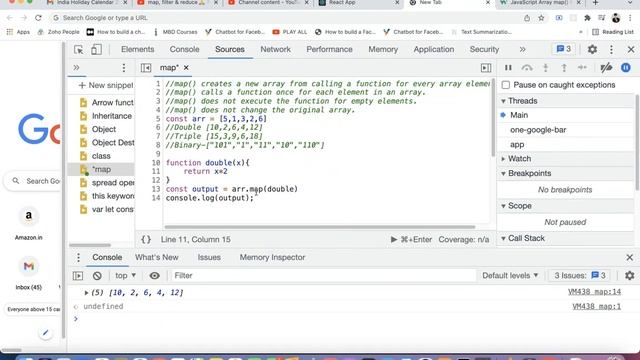Pause script execution button
The width and height of the screenshot is (640, 360).
508,68
